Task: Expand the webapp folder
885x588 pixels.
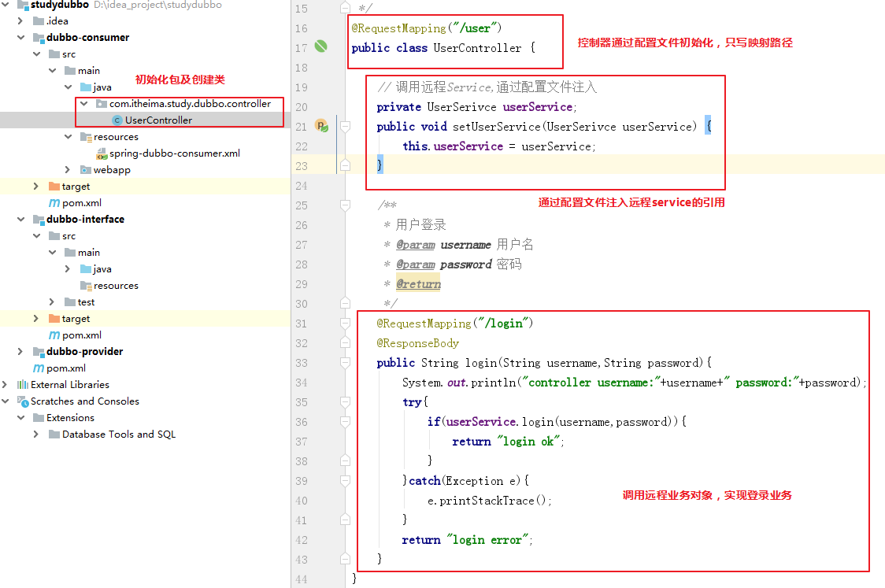Action: [68, 170]
